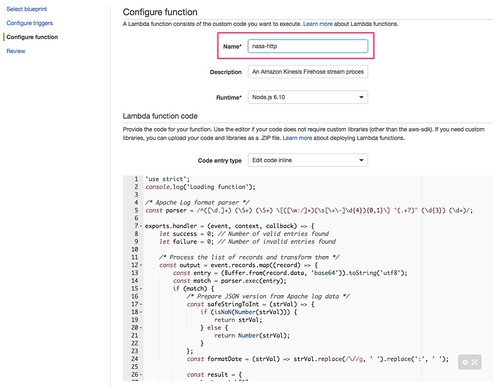Image resolution: width=500 pixels, height=389 pixels.
Task: Open Learn more about deploying Lambda functions
Action: pos(297,138)
